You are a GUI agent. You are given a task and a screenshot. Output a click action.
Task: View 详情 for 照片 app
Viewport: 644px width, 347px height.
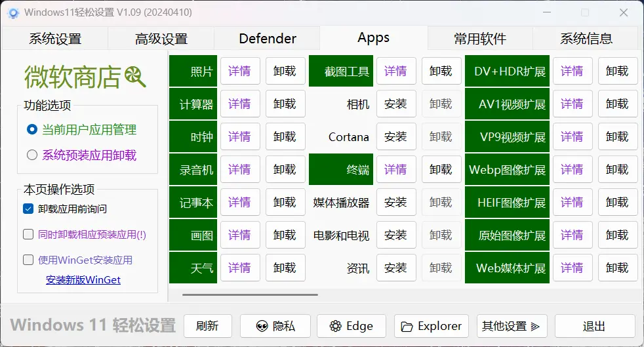click(x=240, y=71)
